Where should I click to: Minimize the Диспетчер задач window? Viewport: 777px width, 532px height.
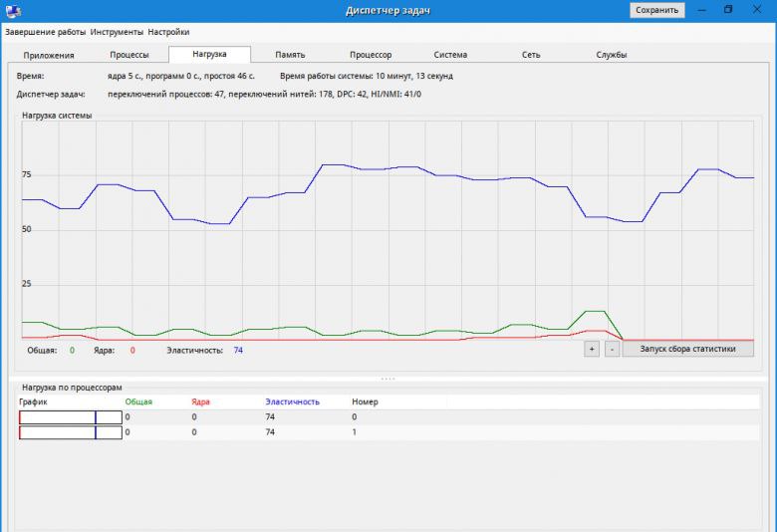point(701,10)
